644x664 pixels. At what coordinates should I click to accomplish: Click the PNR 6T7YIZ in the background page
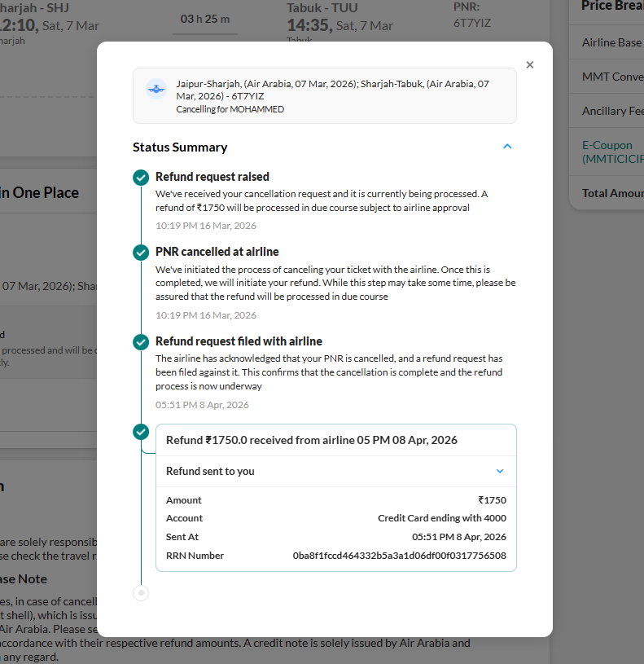point(472,23)
